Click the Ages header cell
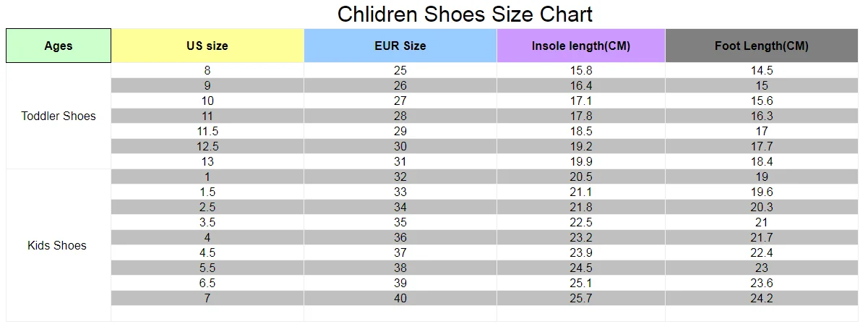The image size is (868, 332). pyautogui.click(x=59, y=46)
